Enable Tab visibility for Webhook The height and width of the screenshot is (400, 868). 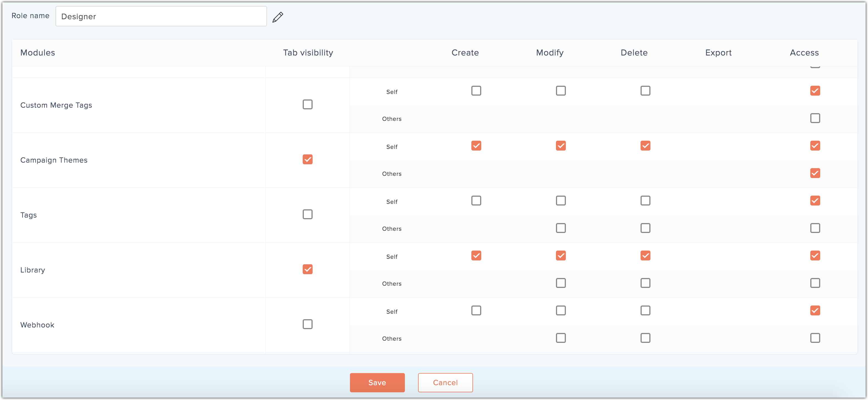click(307, 324)
